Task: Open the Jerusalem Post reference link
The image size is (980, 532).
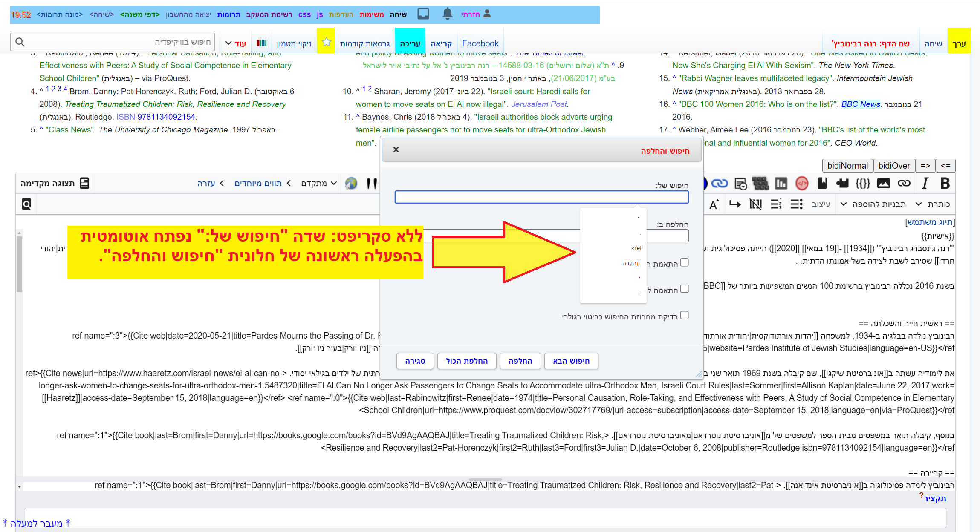Action: pyautogui.click(x=539, y=104)
